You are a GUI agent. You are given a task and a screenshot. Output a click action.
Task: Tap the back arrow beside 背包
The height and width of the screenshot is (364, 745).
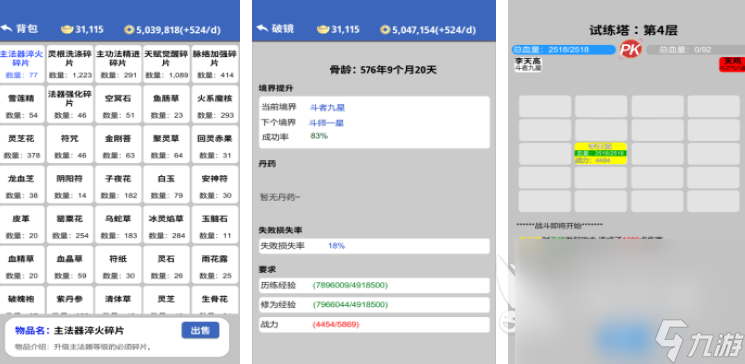(x=7, y=29)
